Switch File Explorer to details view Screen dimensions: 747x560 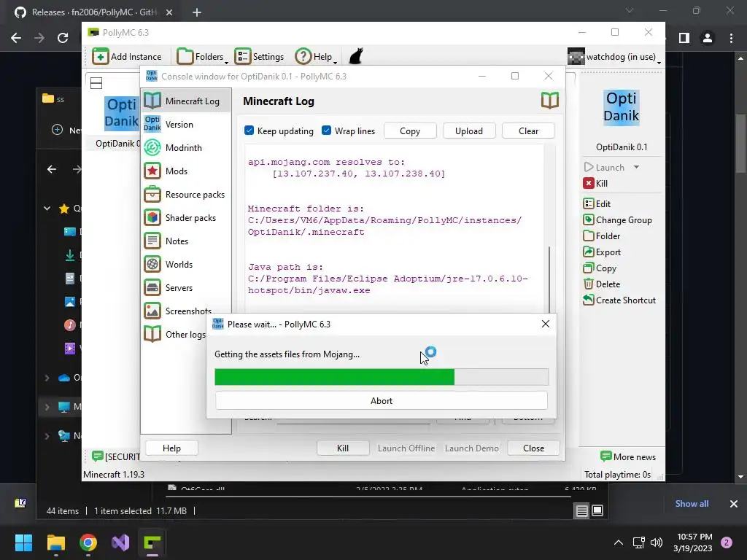pos(581,511)
